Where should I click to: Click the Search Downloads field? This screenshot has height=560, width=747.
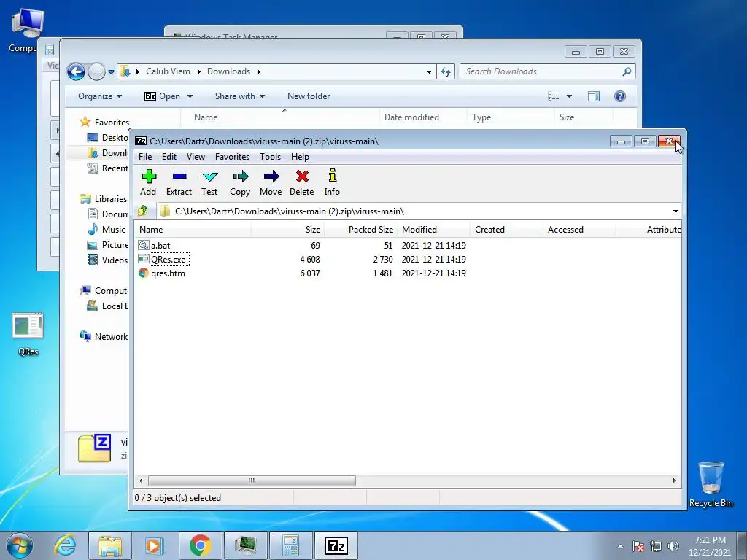[x=548, y=71]
